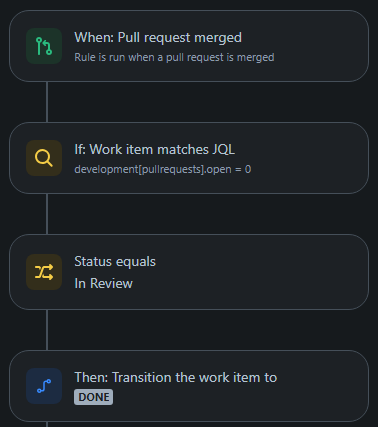Image resolution: width=378 pixels, height=427 pixels.
Task: Select the 'Status equals' condition title
Action: point(115,262)
